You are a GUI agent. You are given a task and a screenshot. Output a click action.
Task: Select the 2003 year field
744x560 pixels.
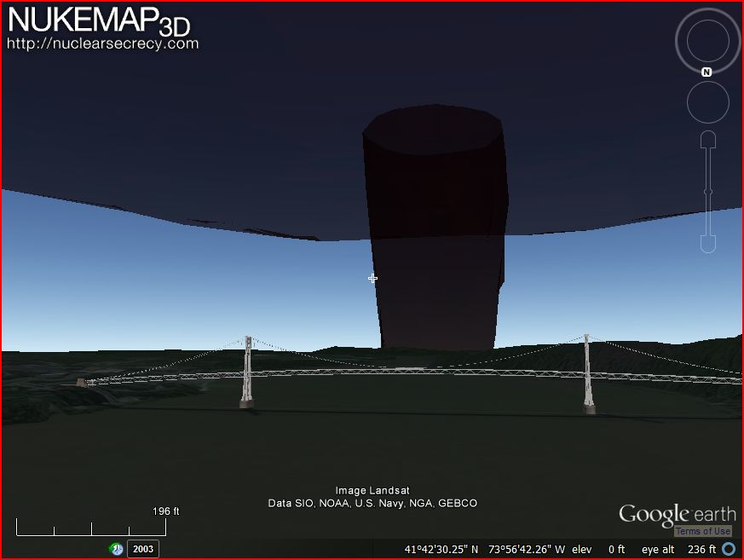(x=142, y=549)
